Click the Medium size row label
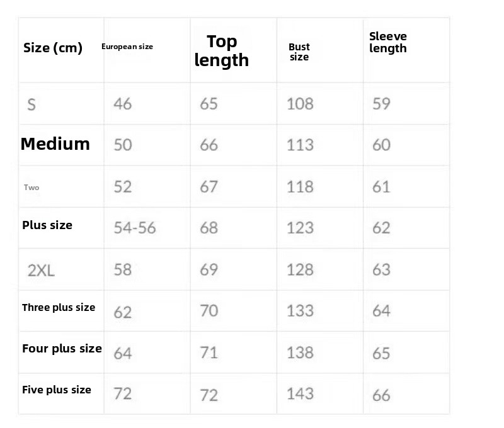This screenshot has width=504, height=428. tap(55, 144)
